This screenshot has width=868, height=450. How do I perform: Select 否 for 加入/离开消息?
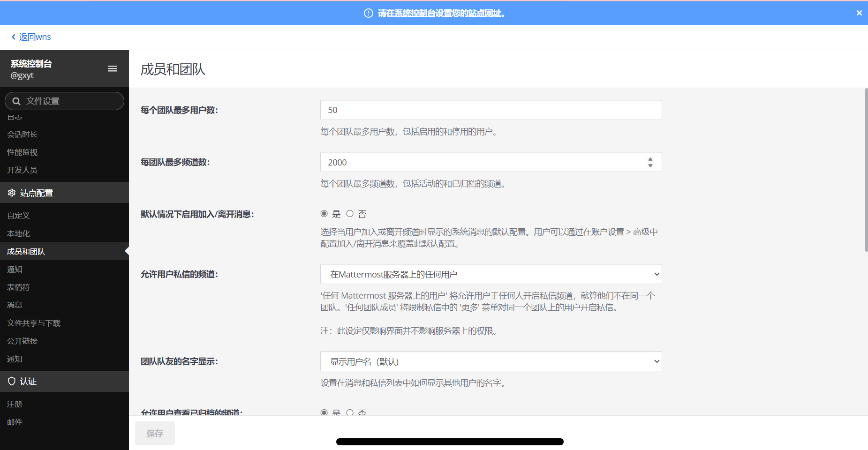(x=350, y=214)
